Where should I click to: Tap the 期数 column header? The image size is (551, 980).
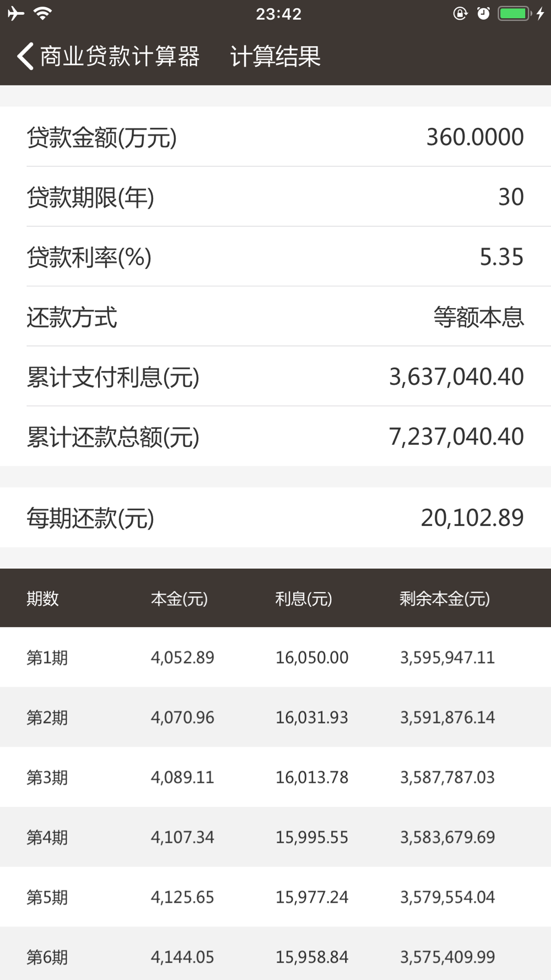(x=42, y=599)
